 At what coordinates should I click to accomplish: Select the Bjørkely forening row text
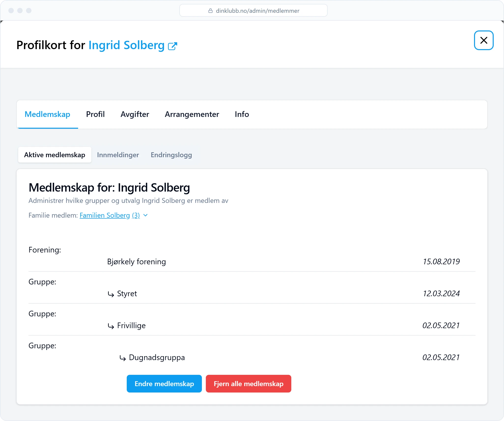tap(136, 262)
